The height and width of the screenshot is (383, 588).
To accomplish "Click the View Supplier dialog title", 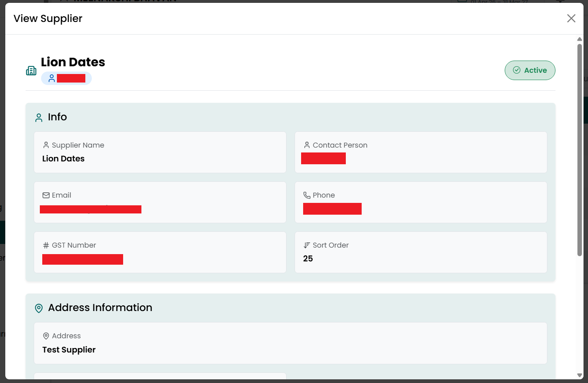I will (x=48, y=19).
